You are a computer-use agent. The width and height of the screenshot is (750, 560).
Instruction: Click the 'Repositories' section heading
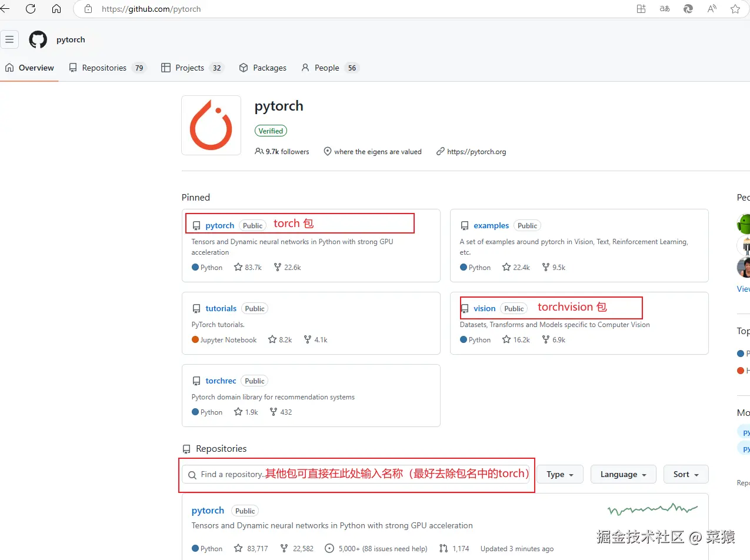[x=221, y=448]
